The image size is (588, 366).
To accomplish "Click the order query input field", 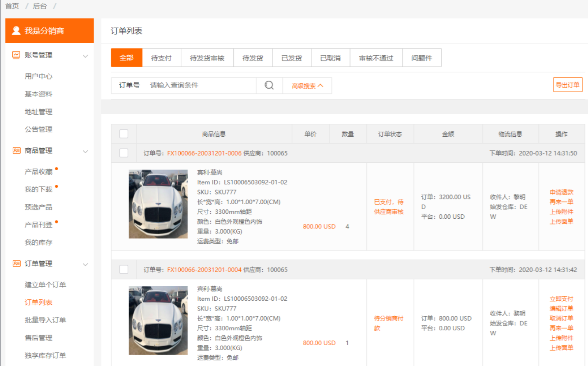I will tap(201, 86).
